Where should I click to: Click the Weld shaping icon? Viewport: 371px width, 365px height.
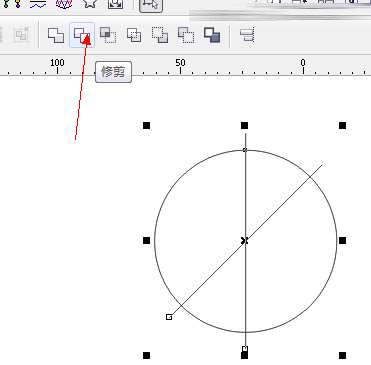(x=56, y=35)
